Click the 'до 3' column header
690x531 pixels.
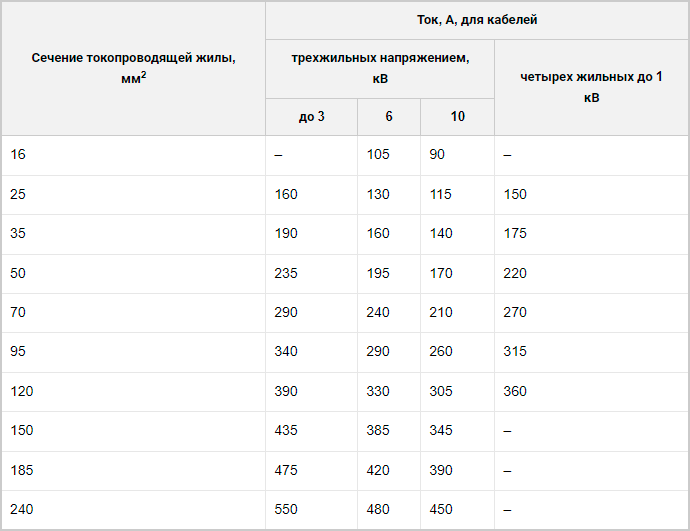pos(312,116)
